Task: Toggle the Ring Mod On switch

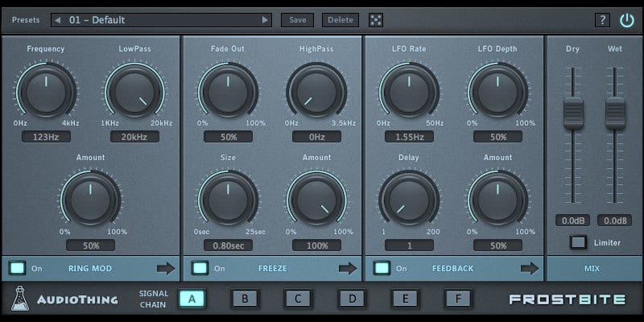Action: click(17, 268)
